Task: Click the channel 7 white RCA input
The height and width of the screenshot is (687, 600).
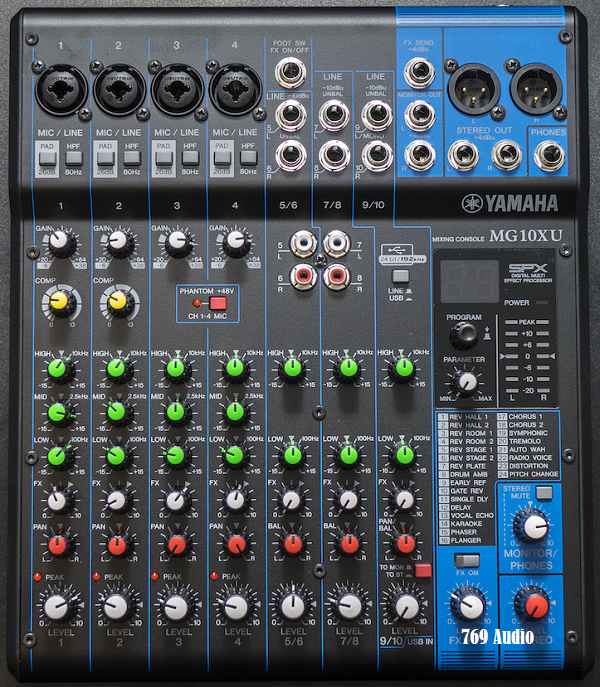Action: (x=337, y=243)
